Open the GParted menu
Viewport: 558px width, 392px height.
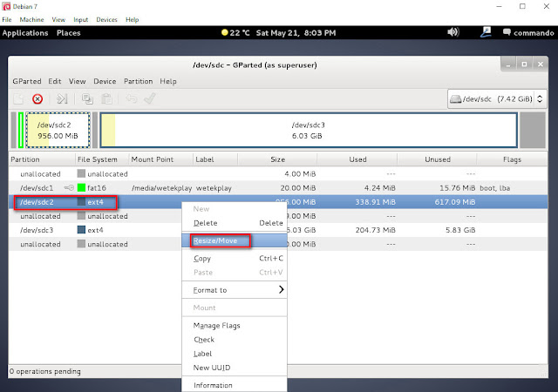coord(27,81)
